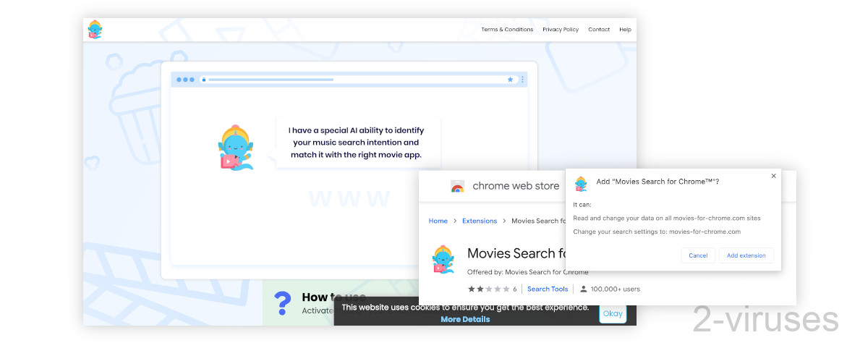Click the two-star rating row
The height and width of the screenshot is (343, 868).
point(488,289)
